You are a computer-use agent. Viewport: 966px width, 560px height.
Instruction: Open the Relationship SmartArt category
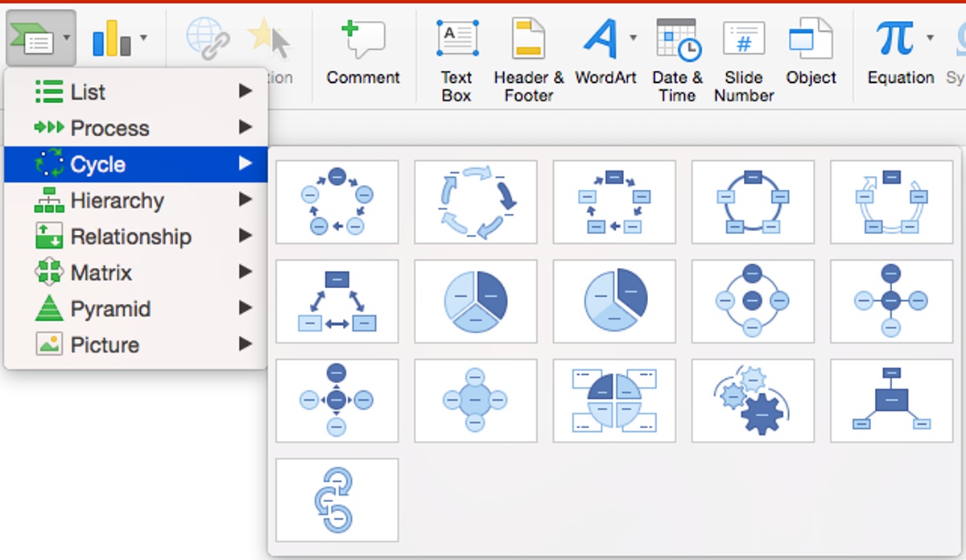tap(135, 237)
